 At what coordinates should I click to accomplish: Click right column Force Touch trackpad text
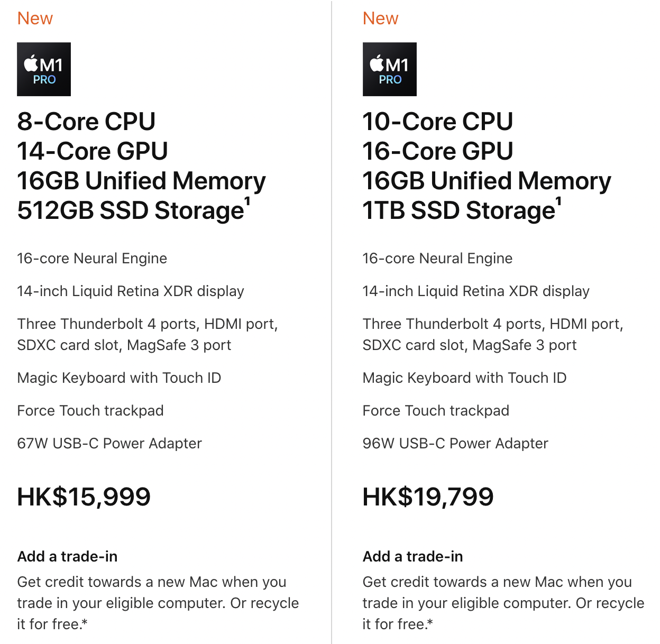[436, 410]
